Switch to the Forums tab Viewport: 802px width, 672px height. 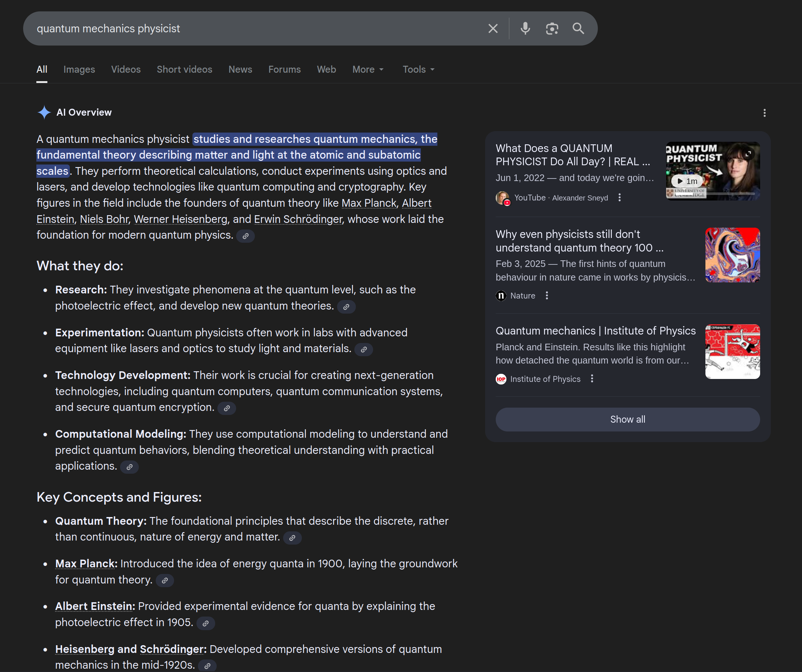285,69
